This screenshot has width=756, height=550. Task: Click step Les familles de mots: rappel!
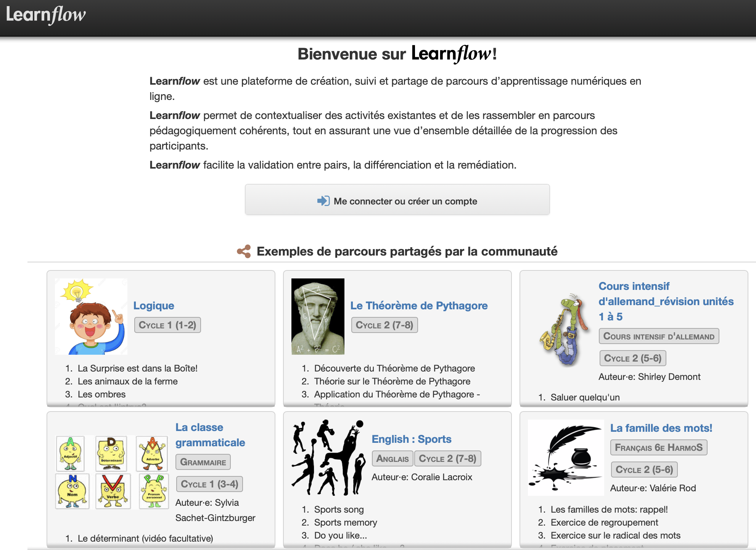pos(609,510)
